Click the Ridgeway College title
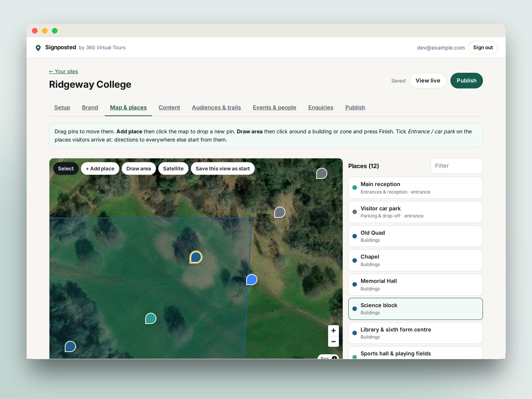The height and width of the screenshot is (399, 532). (90, 84)
